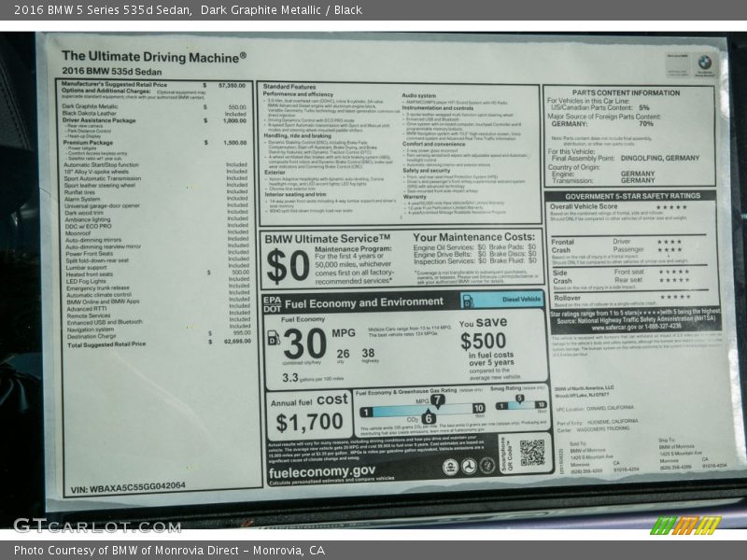Click the Photo Courtesy of BMW caption
This screenshot has height=560, width=747.
click(169, 550)
